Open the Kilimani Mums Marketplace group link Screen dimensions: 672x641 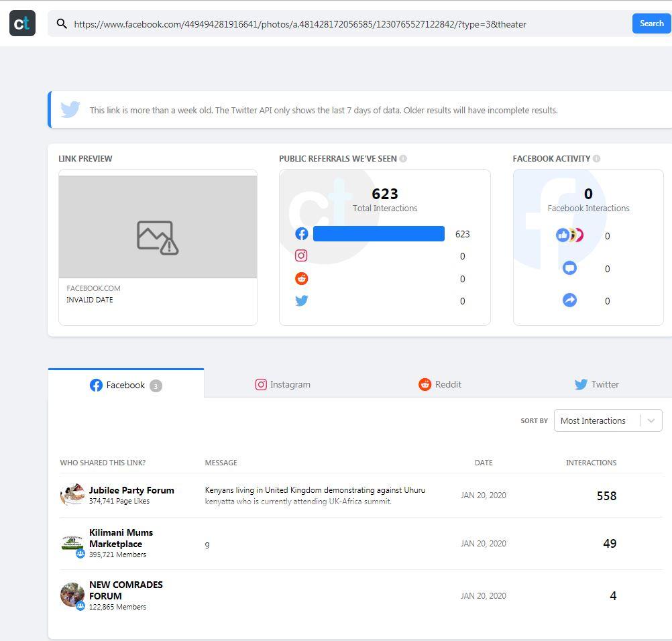pos(121,538)
